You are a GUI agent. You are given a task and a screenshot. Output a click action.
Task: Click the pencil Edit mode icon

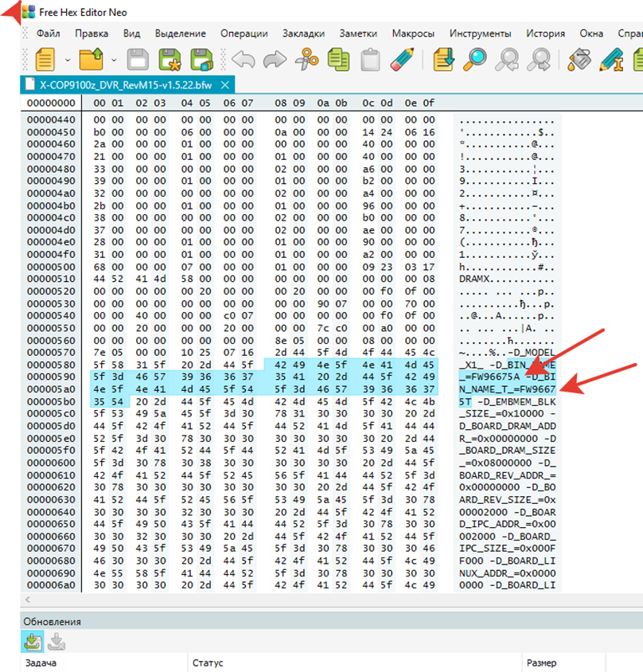tap(403, 59)
